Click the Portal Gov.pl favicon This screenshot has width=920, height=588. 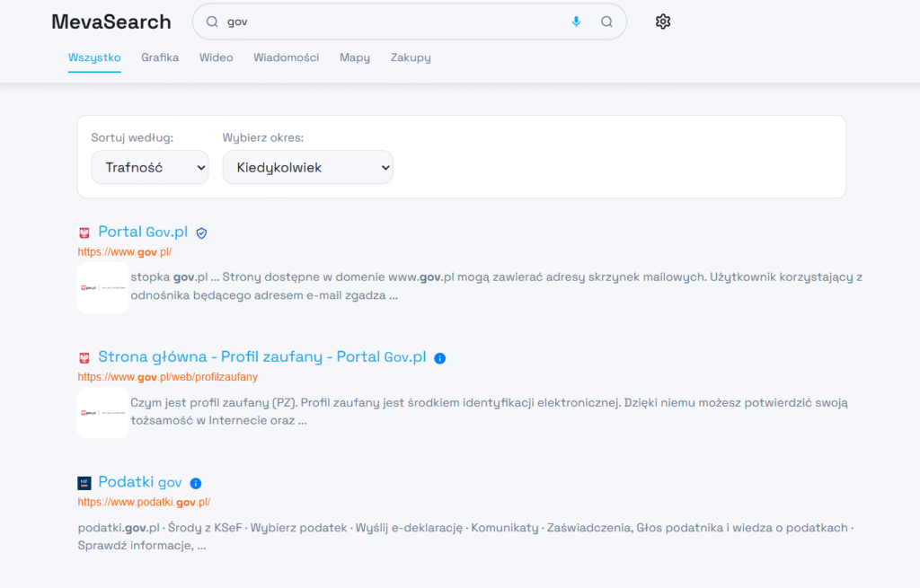coord(84,233)
